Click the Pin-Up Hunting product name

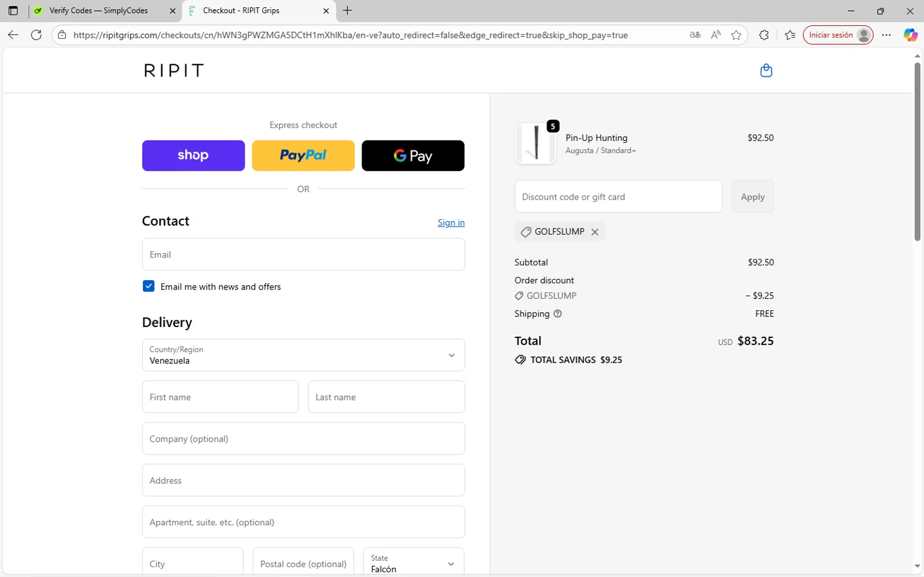(596, 138)
